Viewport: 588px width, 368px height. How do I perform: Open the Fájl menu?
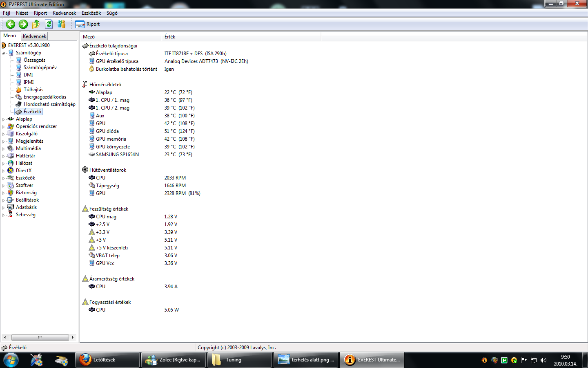(x=7, y=13)
